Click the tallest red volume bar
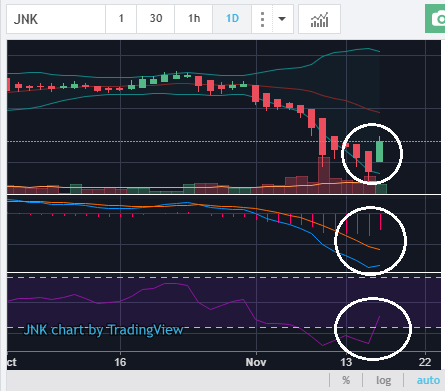 coord(324,175)
